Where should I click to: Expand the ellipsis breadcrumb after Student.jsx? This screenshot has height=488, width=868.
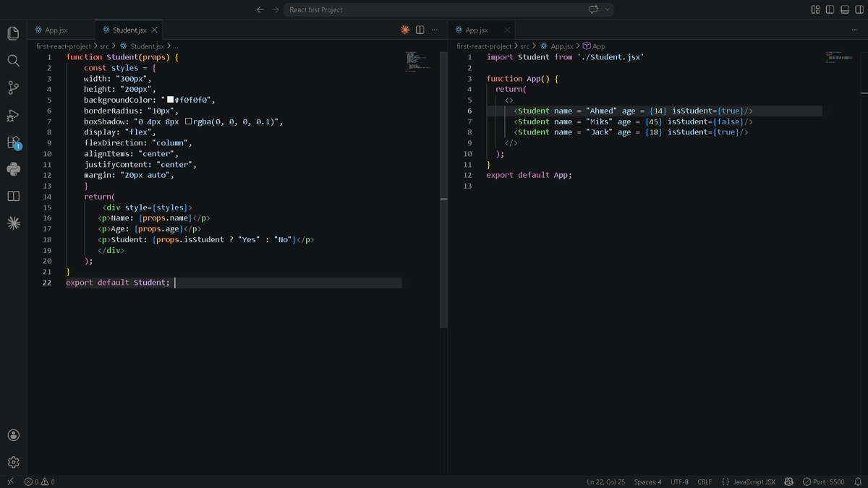click(x=176, y=46)
